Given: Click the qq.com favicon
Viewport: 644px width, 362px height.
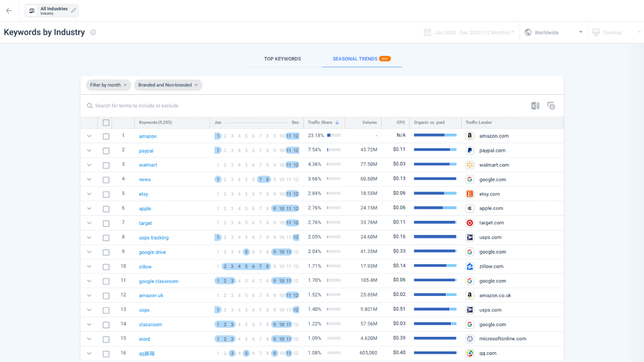Looking at the screenshot, I should point(470,353).
